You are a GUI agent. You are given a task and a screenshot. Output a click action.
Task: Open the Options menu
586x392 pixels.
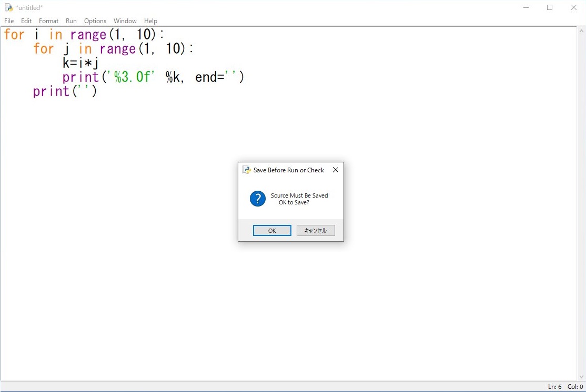[95, 21]
